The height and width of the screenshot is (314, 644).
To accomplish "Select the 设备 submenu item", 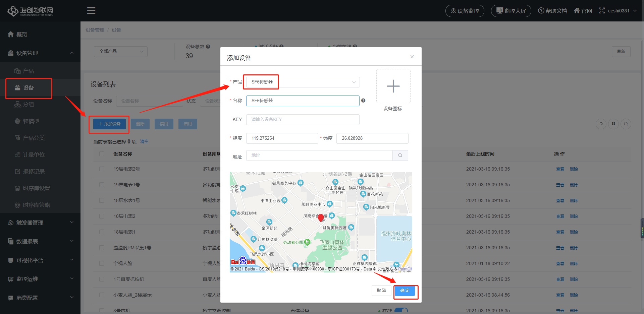I will [x=40, y=88].
